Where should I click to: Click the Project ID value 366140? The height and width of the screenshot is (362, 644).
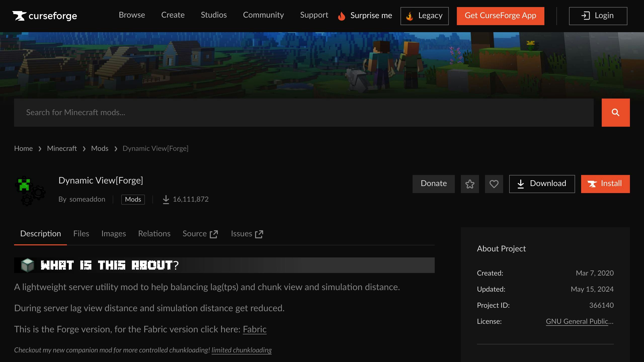[601, 305]
